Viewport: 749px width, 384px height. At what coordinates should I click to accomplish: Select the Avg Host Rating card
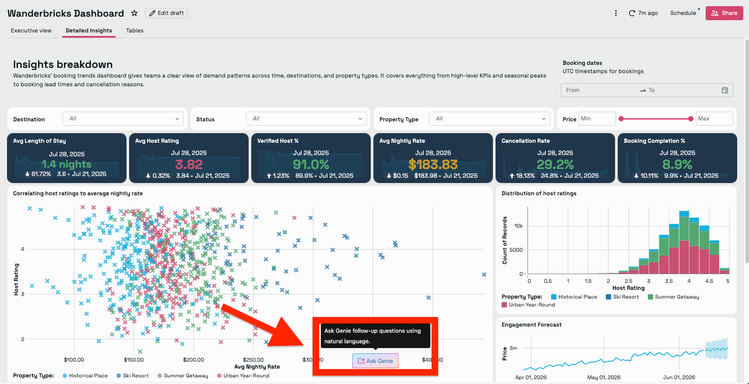pyautogui.click(x=189, y=158)
